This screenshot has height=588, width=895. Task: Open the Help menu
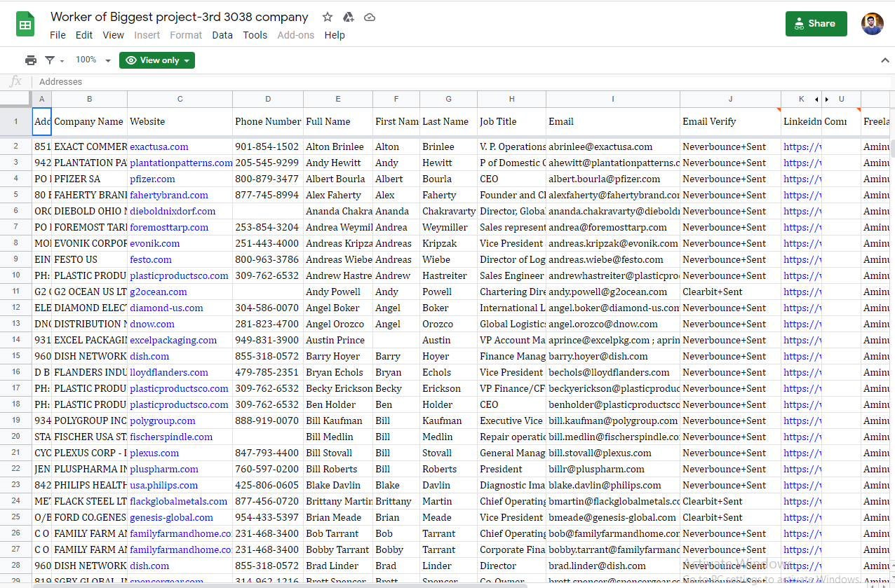335,35
